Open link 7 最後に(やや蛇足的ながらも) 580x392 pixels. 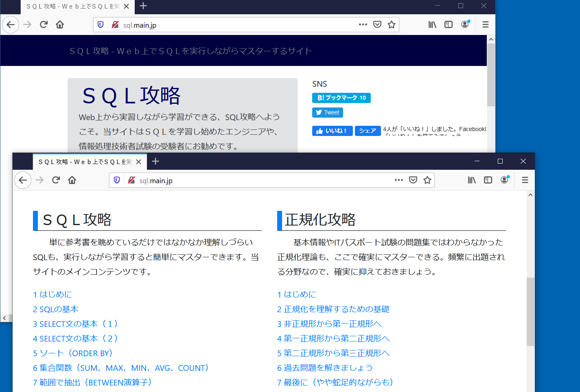[x=336, y=382]
